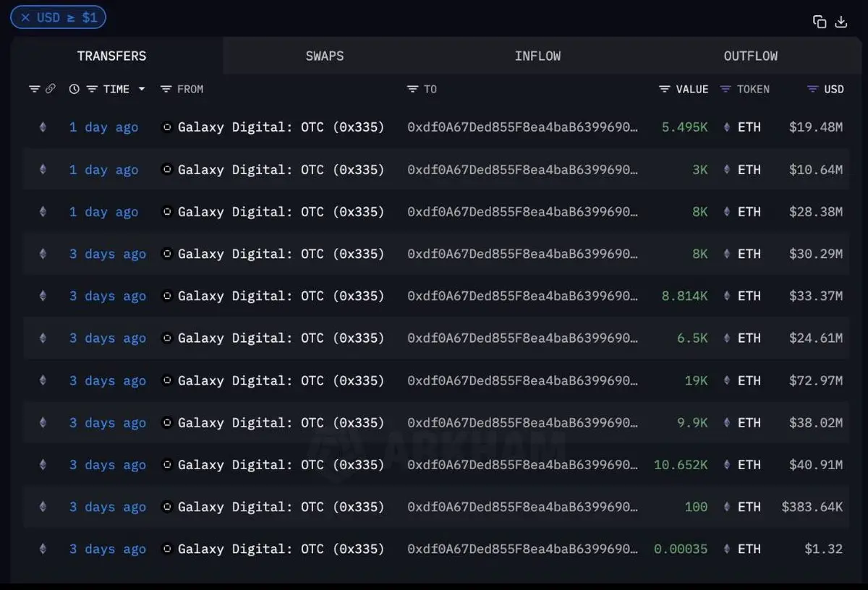Switch to the TRANSFERS tab
The image size is (868, 590).
click(112, 56)
